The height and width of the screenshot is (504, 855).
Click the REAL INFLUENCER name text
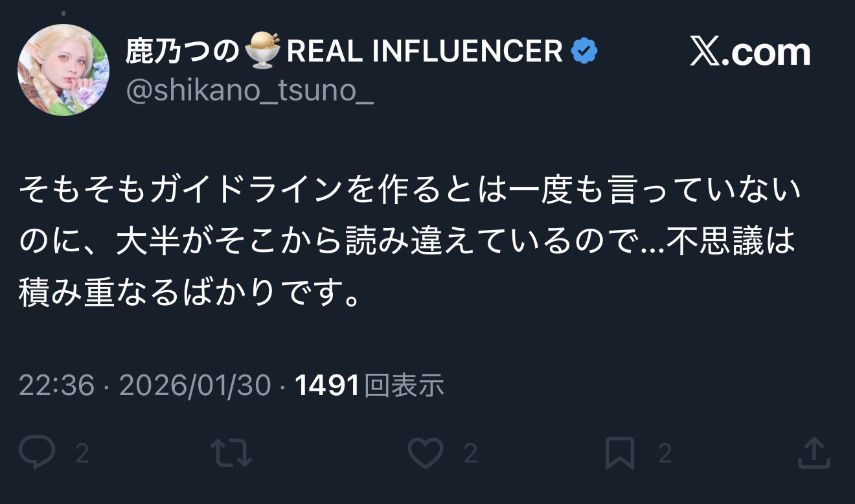pos(424,51)
